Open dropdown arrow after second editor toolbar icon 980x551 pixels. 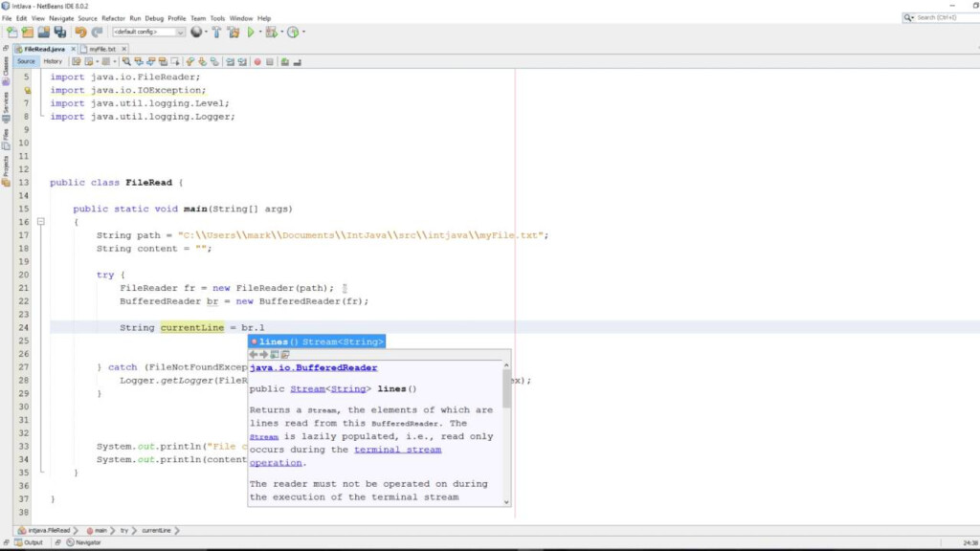coord(97,62)
